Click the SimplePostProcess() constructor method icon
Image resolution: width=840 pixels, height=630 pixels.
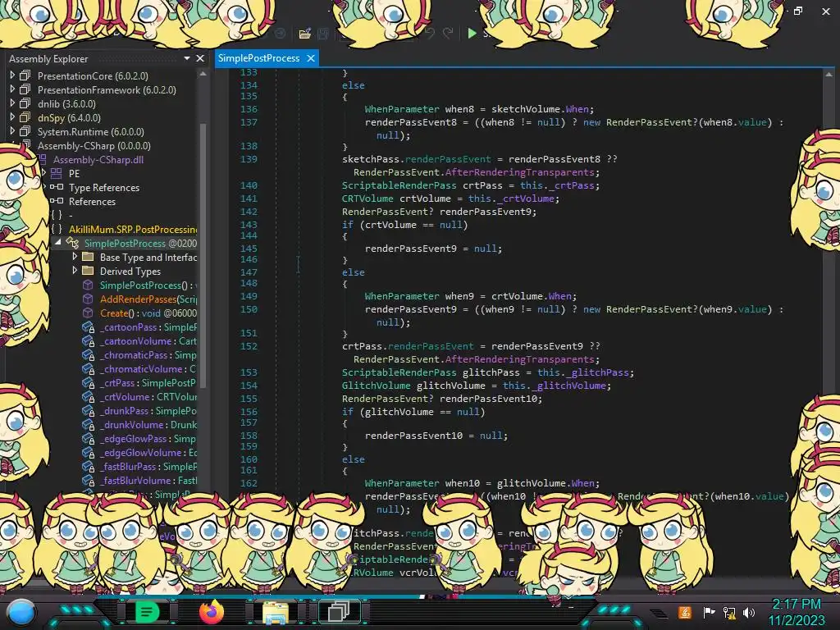pyautogui.click(x=88, y=285)
